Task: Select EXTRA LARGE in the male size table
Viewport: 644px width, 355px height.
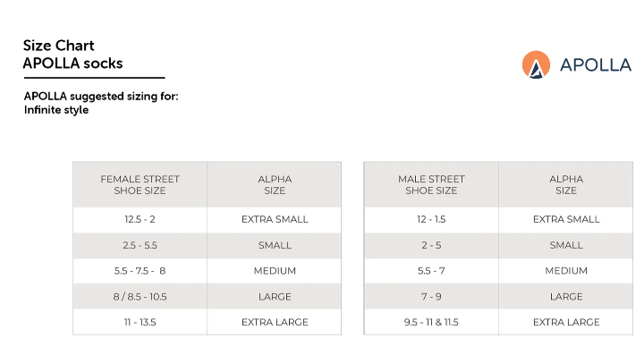Action: [566, 322]
